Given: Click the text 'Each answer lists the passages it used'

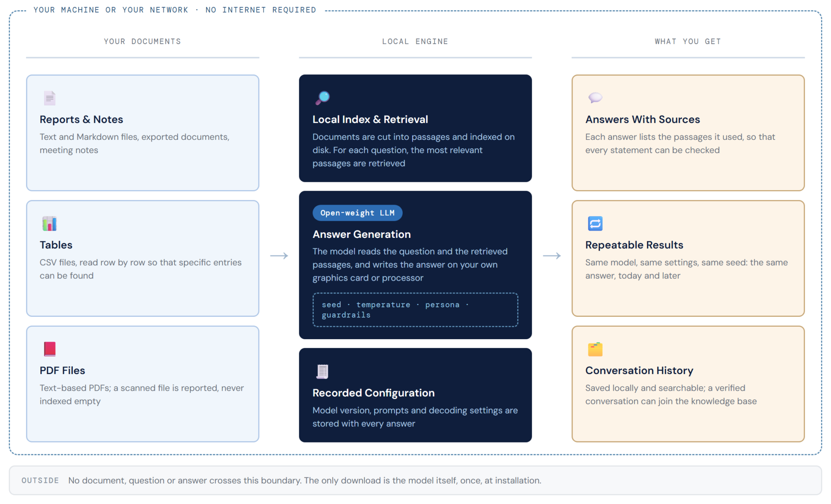Looking at the screenshot, I should 665,137.
